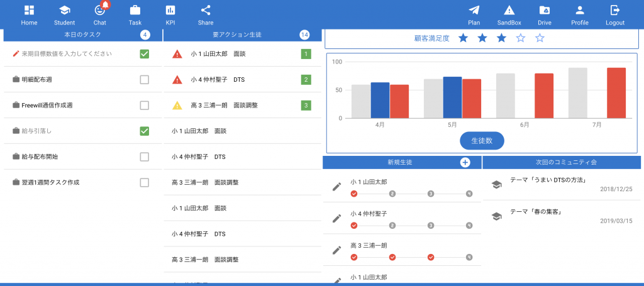
Task: Open SandBox warning icon
Action: coord(509,11)
